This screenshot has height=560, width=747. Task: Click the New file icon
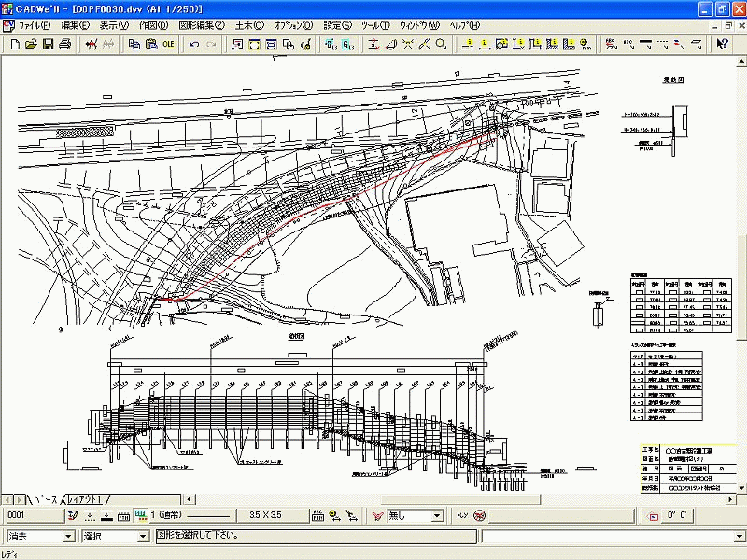click(x=13, y=44)
